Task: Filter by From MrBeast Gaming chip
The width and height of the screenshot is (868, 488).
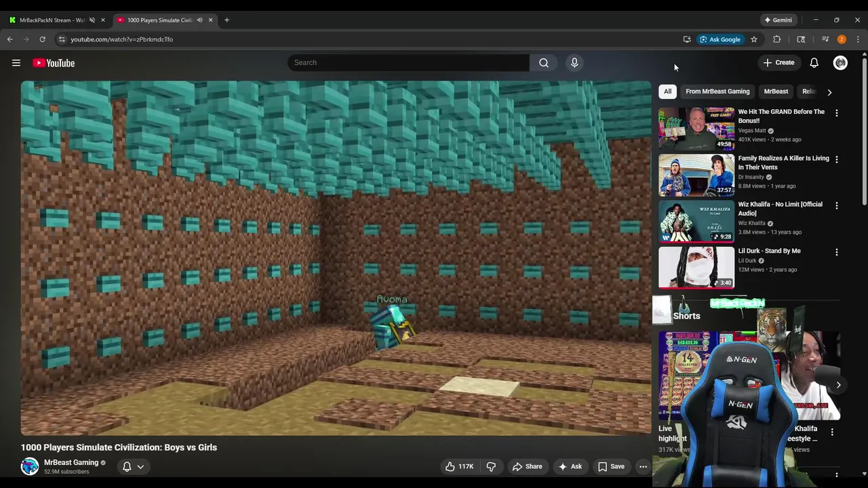Action: tap(717, 91)
